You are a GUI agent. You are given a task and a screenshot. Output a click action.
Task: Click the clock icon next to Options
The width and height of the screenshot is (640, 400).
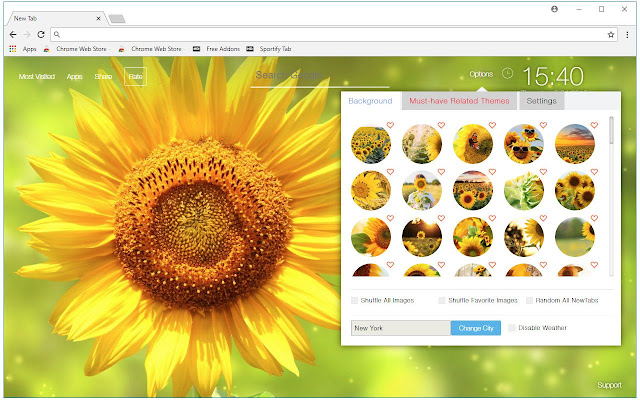[x=507, y=73]
